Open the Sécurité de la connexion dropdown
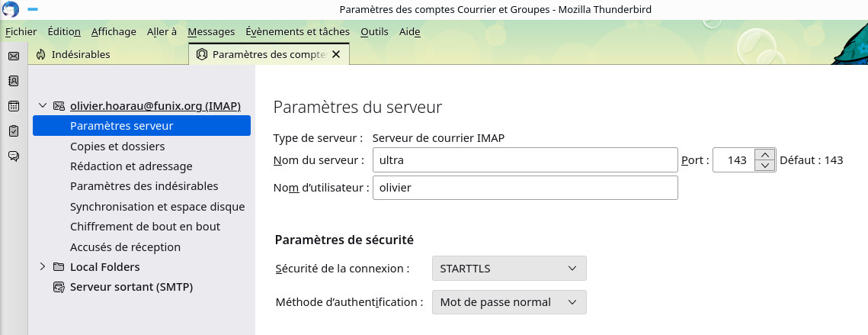Screen dimensions: 868x335 (x=509, y=269)
